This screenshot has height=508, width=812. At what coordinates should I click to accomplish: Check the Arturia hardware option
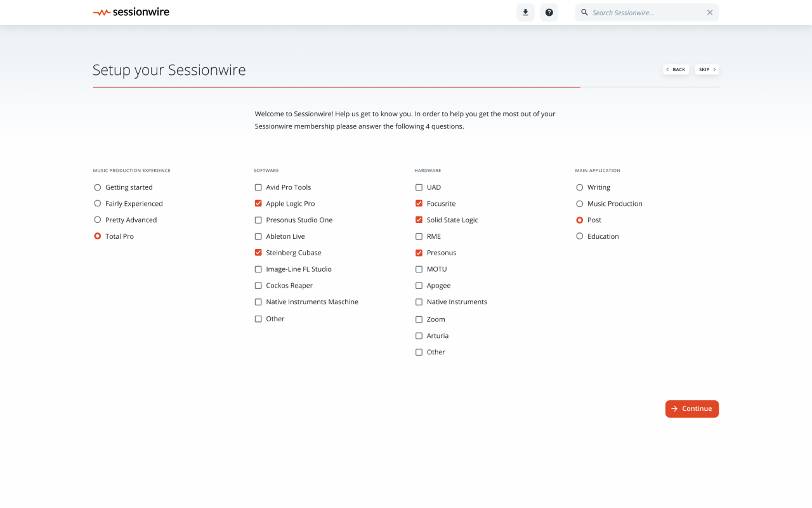[419, 336]
